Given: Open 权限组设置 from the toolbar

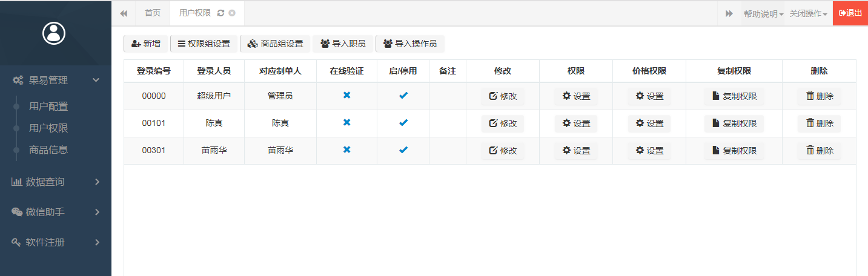Looking at the screenshot, I should tap(204, 44).
